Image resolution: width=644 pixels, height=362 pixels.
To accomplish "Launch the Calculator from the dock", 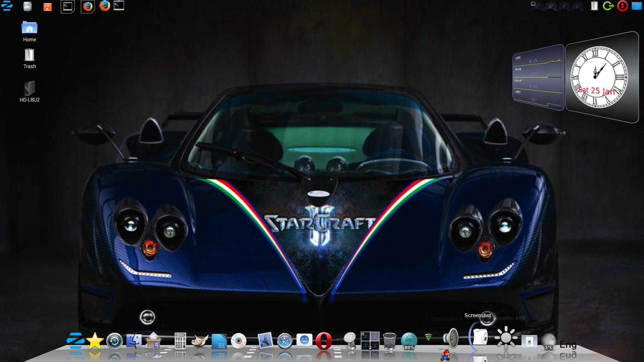I will point(180,341).
